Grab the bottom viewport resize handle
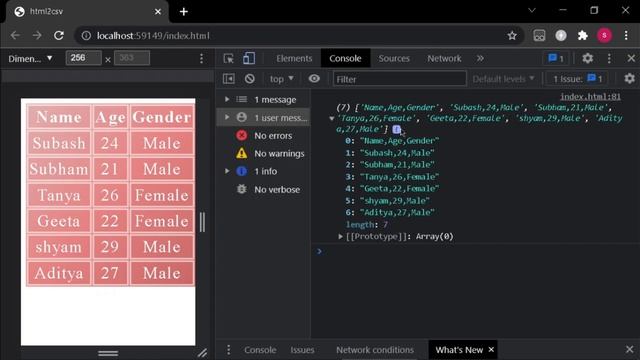Viewport: 640px width, 360px height. (x=108, y=353)
